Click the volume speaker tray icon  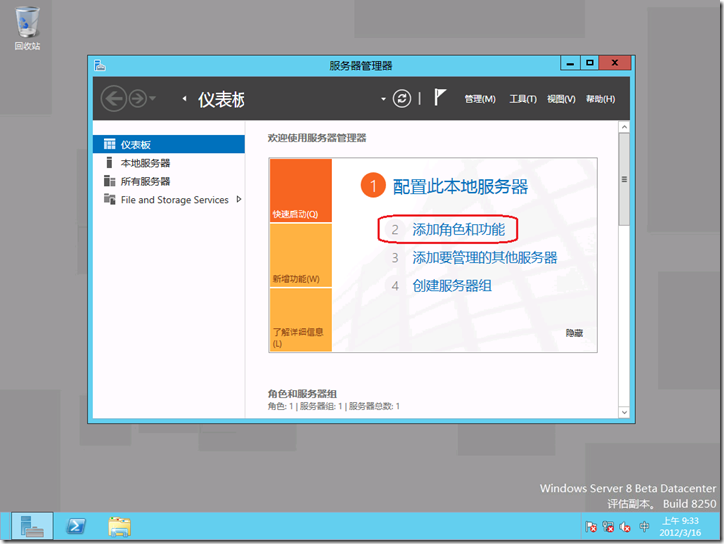[625, 526]
